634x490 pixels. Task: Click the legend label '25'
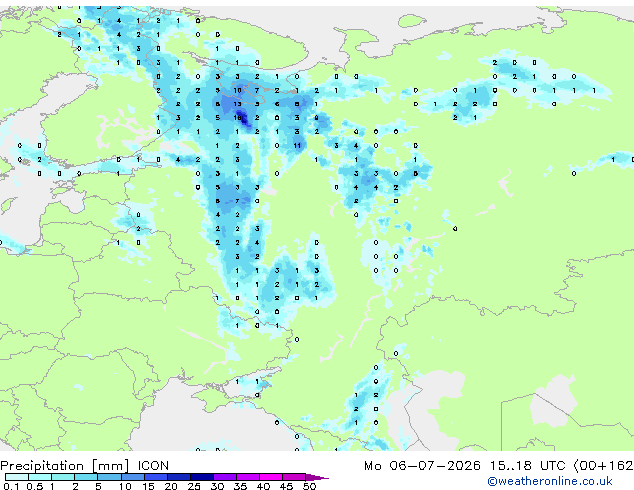[x=194, y=486]
